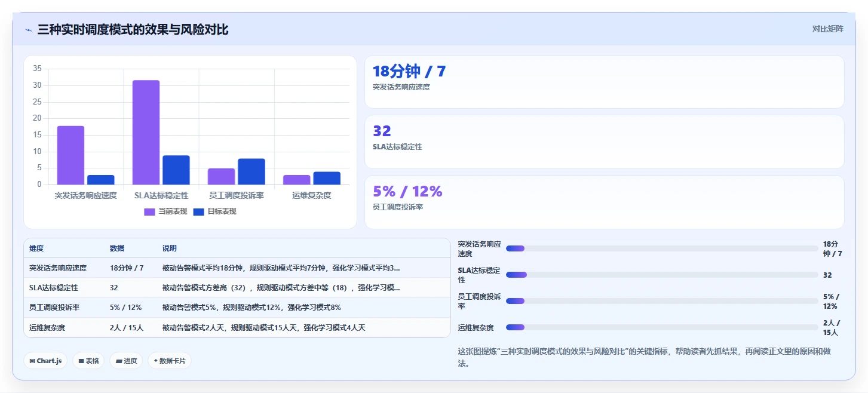Viewport: 868px width, 393px height.
Task: Click the table cell 18分钟 / 7
Action: click(x=127, y=268)
